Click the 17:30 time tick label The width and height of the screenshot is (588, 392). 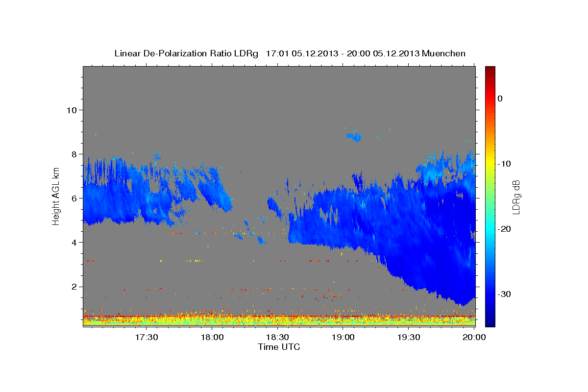147,338
